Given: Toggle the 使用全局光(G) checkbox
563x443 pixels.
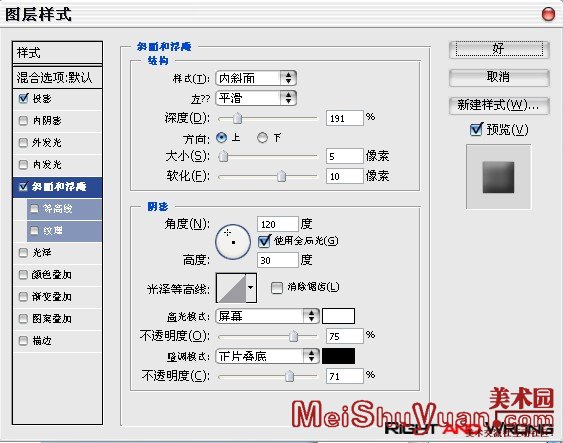Looking at the screenshot, I should pyautogui.click(x=264, y=241).
